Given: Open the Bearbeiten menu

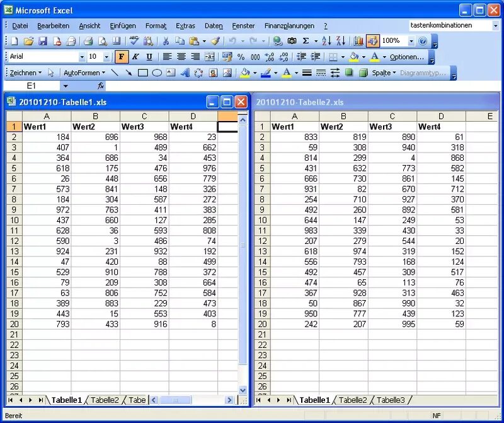Looking at the screenshot, I should 54,26.
